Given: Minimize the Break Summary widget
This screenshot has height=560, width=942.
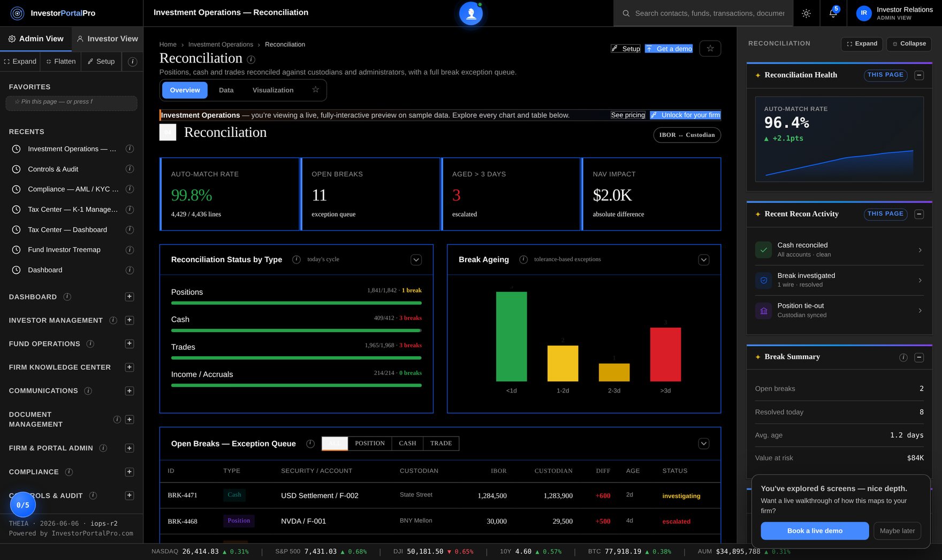Looking at the screenshot, I should 919,357.
